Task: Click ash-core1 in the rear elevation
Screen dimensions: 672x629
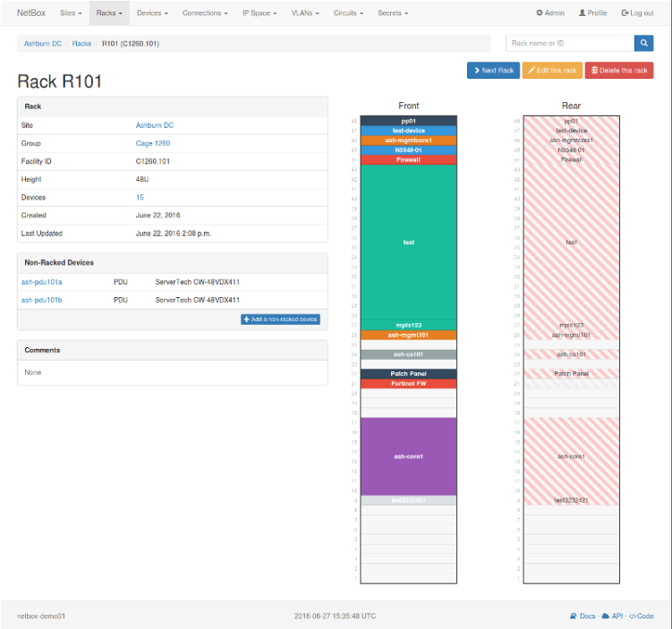Action: point(571,456)
